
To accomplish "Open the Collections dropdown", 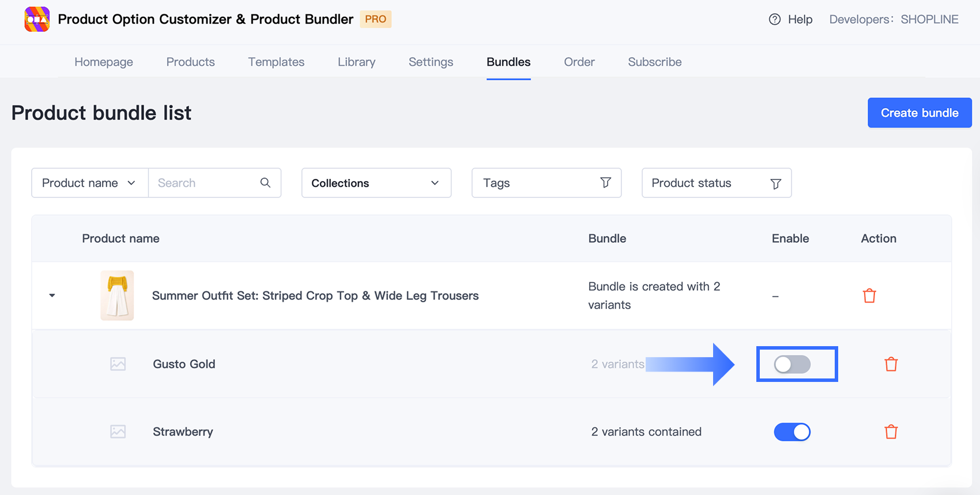I will coord(376,183).
